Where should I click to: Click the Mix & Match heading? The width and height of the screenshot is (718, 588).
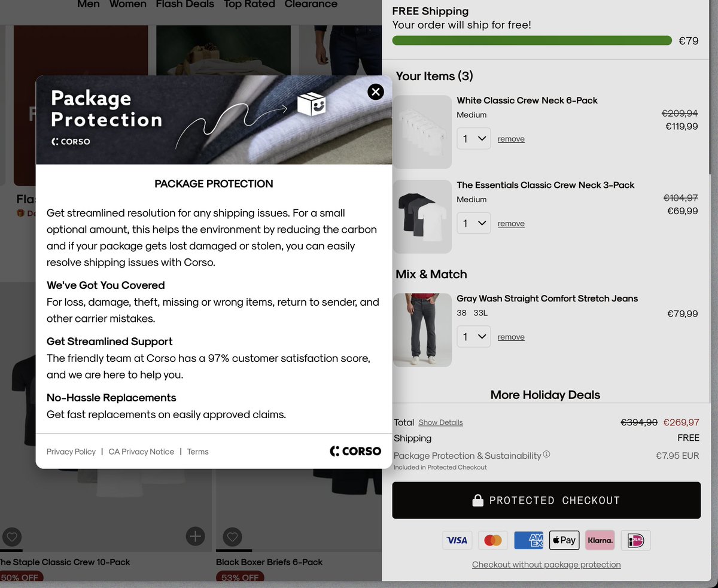click(431, 274)
